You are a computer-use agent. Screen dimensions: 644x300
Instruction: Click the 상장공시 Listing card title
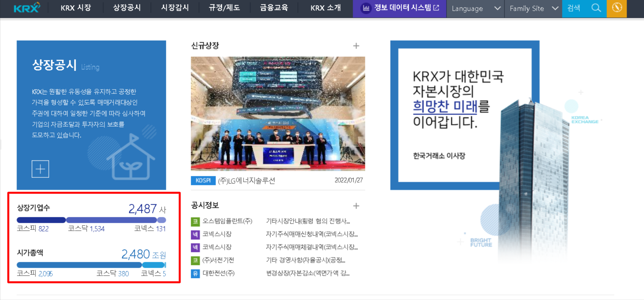point(65,65)
